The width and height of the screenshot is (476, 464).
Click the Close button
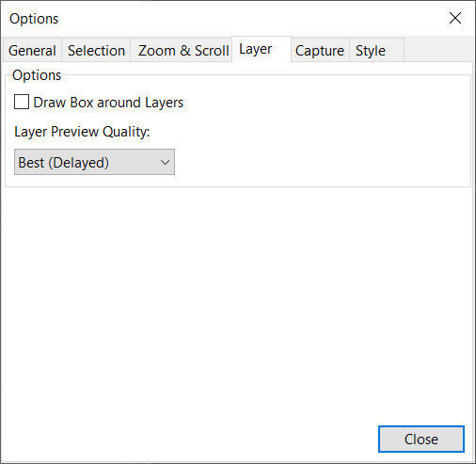(421, 439)
